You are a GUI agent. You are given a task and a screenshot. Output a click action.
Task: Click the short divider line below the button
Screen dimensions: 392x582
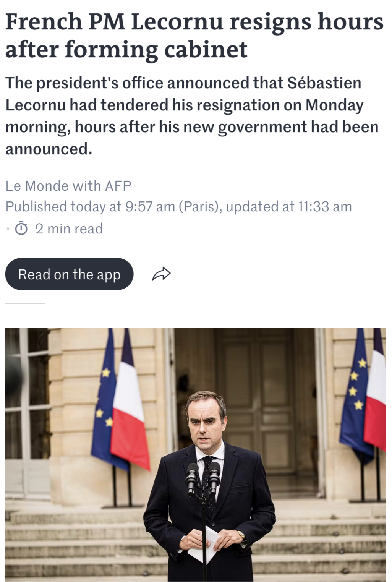tap(25, 303)
